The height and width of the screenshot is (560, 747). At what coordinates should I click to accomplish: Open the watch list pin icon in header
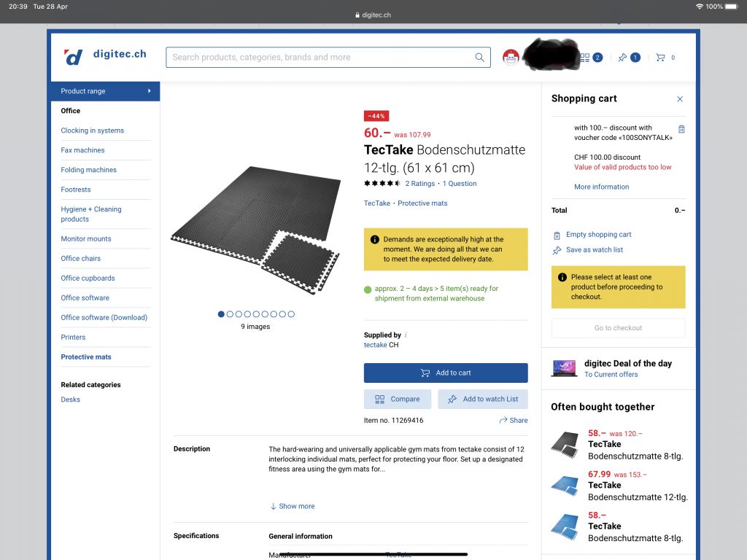click(x=622, y=58)
